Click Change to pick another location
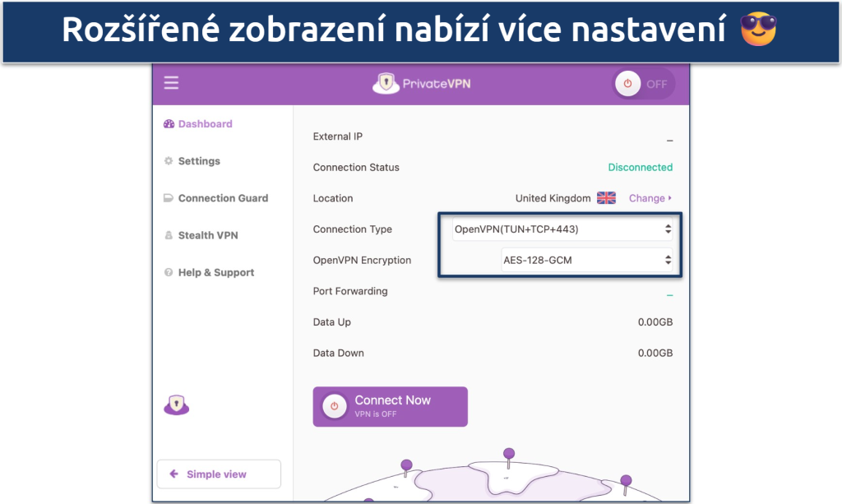842x504 pixels. 650,198
